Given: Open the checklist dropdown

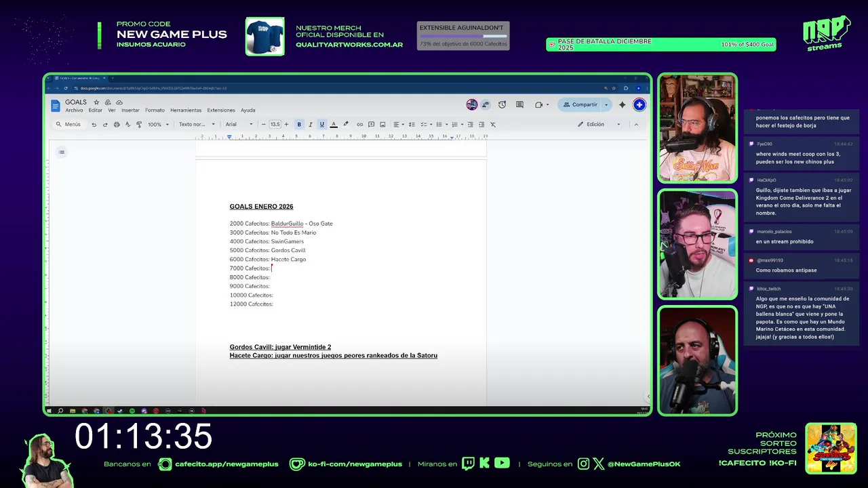Looking at the screenshot, I should pos(425,125).
